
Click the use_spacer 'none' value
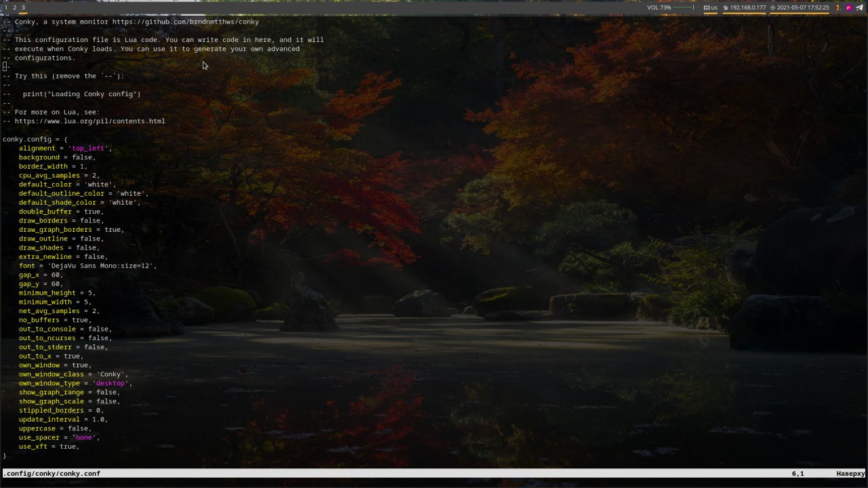coord(84,437)
